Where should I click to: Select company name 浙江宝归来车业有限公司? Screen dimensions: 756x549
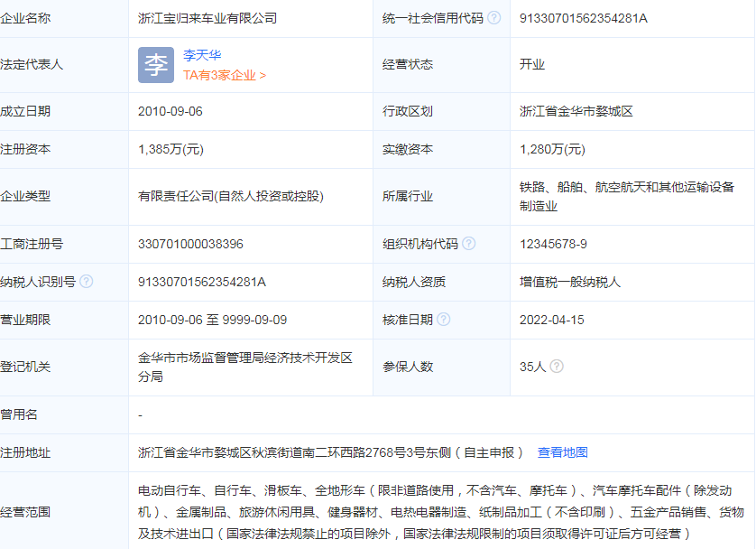207,18
